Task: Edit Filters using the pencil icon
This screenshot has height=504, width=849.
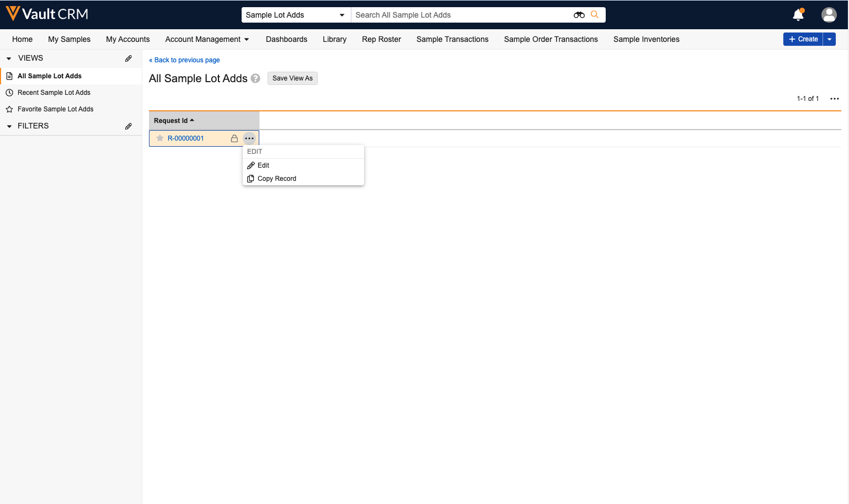Action: tap(129, 126)
